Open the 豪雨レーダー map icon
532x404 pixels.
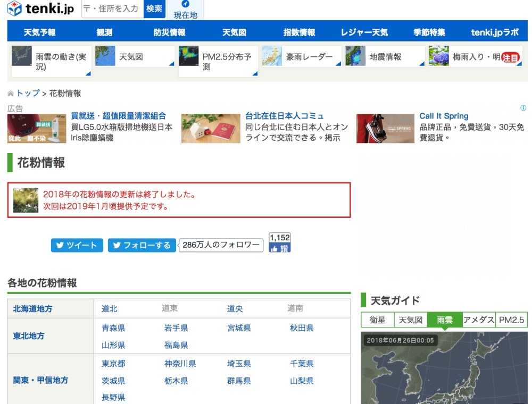coord(272,56)
